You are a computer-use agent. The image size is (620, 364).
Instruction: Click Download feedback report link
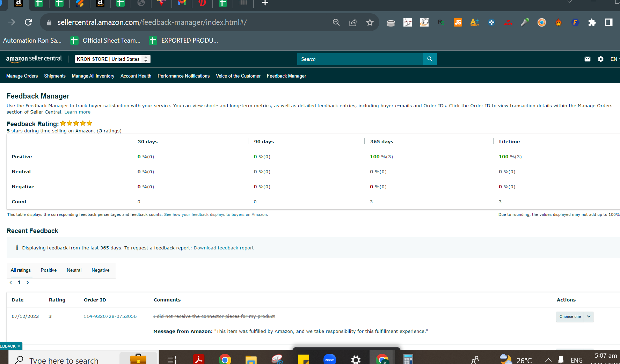coord(224,248)
